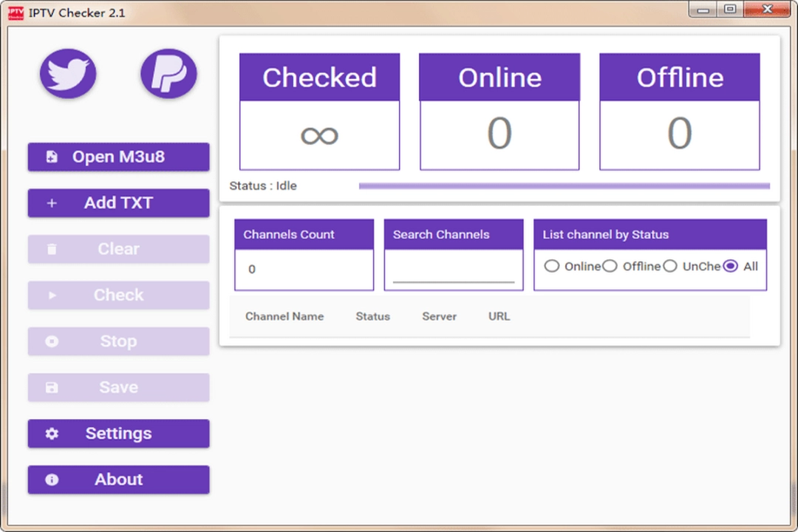
Task: Click the gear icon on Settings button
Action: point(51,434)
